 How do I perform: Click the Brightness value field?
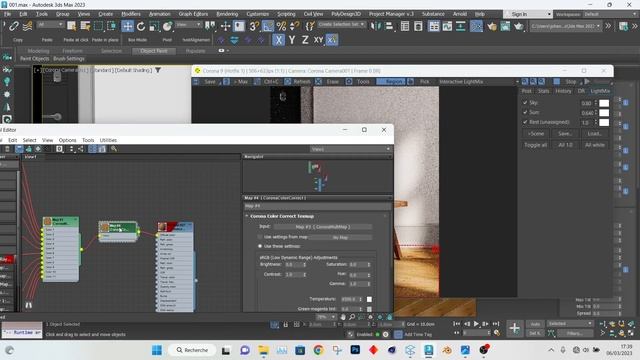click(x=293, y=264)
